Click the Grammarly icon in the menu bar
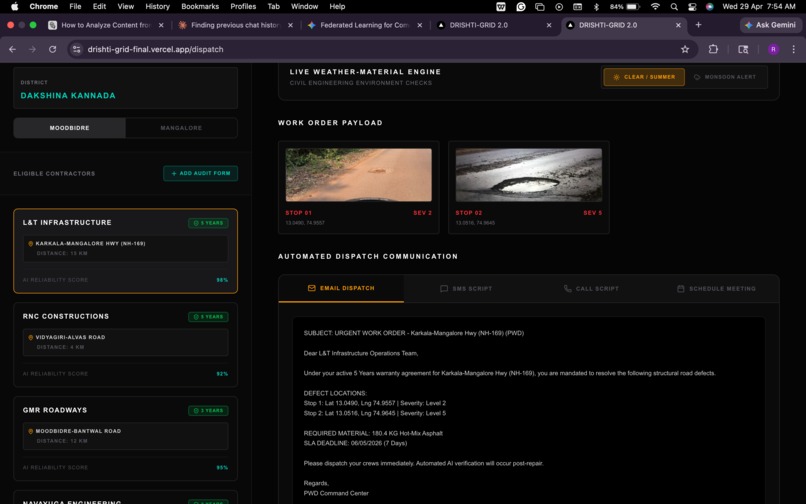This screenshot has width=806, height=504. [521, 7]
